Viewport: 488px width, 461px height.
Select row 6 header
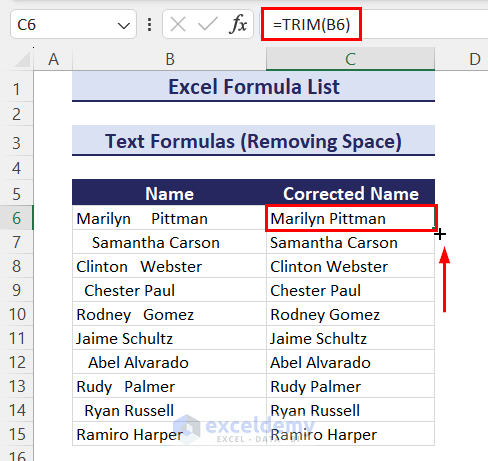[x=17, y=218]
